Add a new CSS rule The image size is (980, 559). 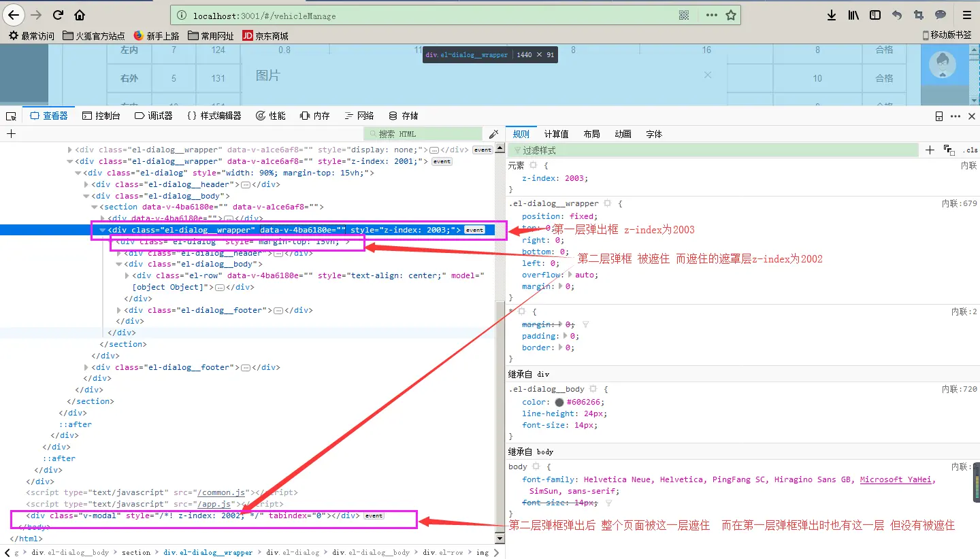pos(930,150)
